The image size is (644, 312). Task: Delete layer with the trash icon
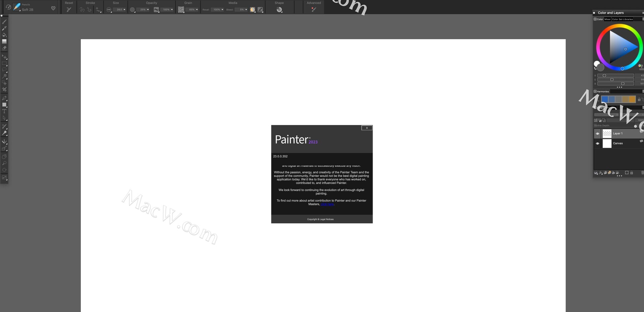tap(642, 173)
